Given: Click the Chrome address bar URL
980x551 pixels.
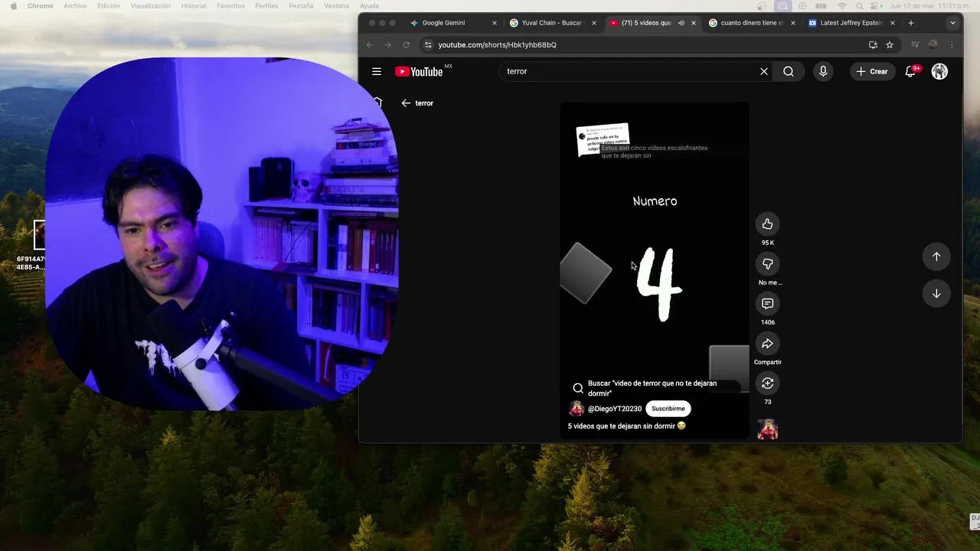Looking at the screenshot, I should (x=498, y=45).
